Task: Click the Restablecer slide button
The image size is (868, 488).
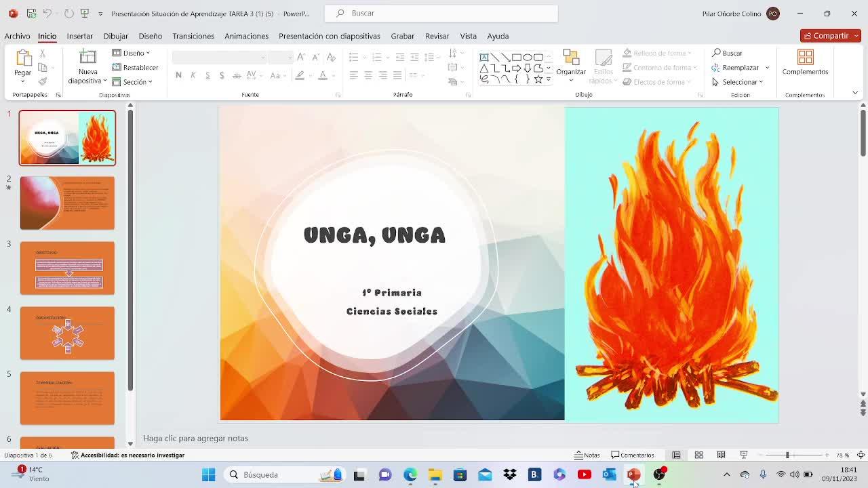Action: point(135,67)
